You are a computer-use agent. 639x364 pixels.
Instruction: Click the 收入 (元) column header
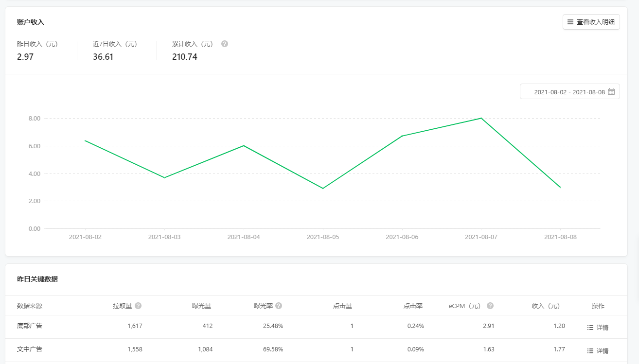tap(546, 306)
